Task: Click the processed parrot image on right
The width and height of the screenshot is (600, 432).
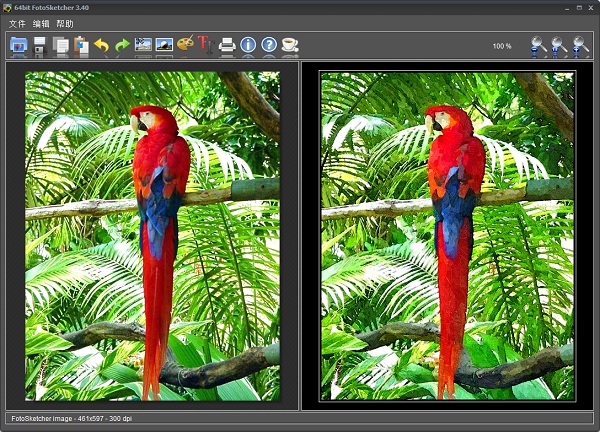Action: coord(447,235)
